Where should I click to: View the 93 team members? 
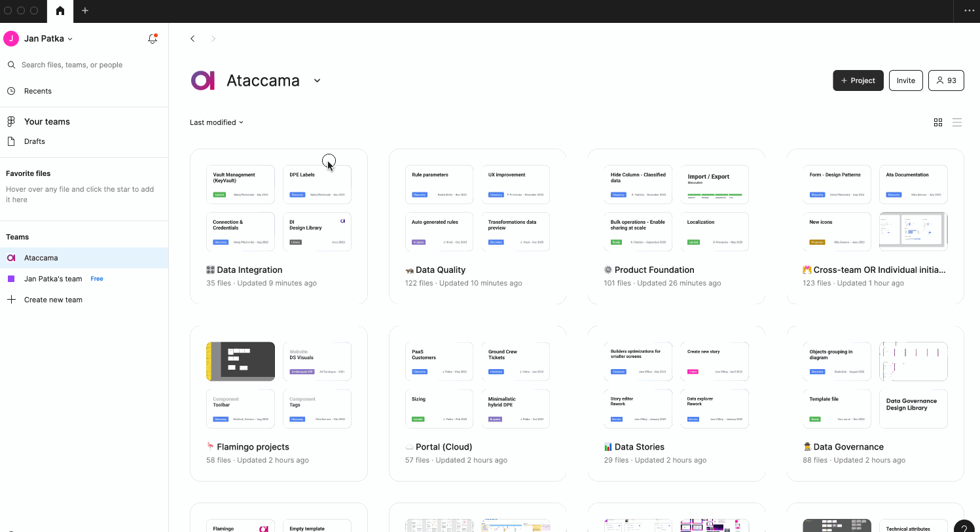(x=946, y=80)
